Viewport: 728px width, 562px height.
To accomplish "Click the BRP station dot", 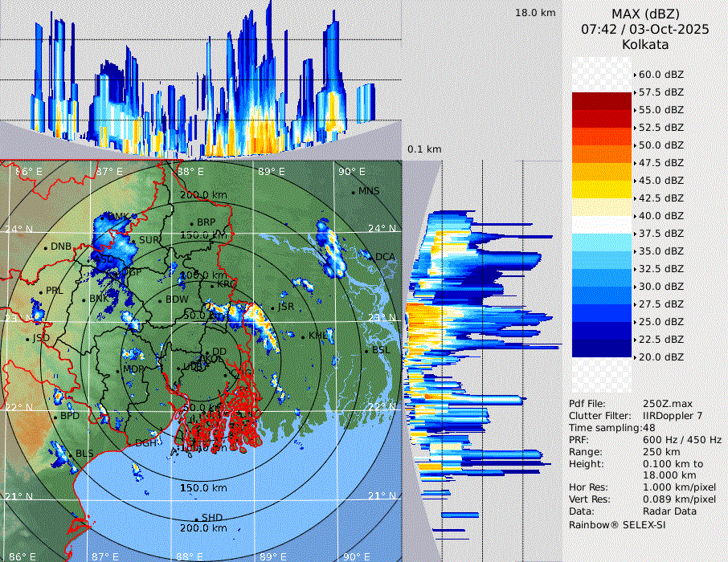I will click(x=192, y=223).
